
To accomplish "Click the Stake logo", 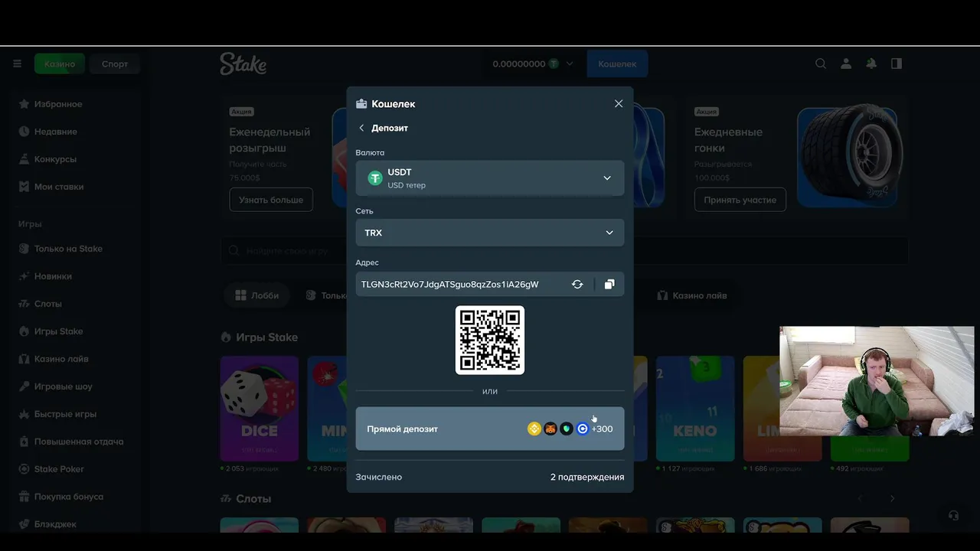I will point(243,64).
